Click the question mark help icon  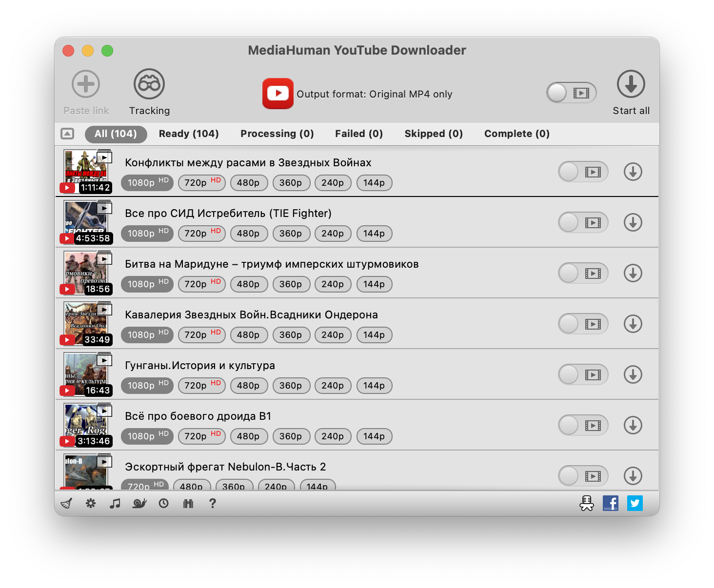pyautogui.click(x=213, y=504)
